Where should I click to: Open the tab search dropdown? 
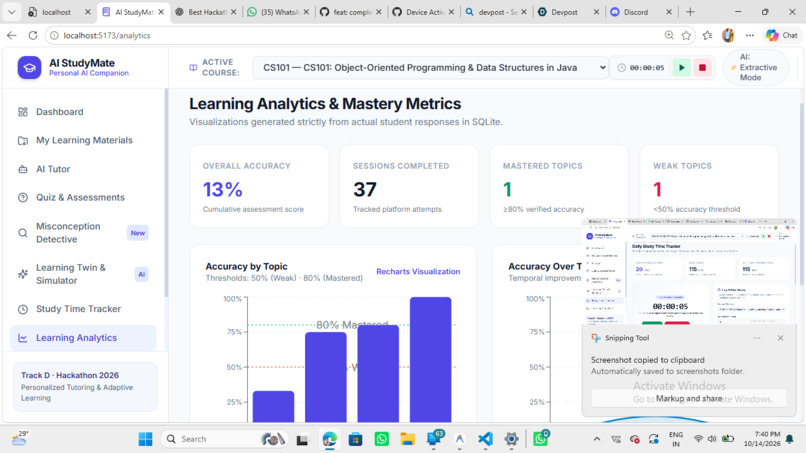(11, 12)
